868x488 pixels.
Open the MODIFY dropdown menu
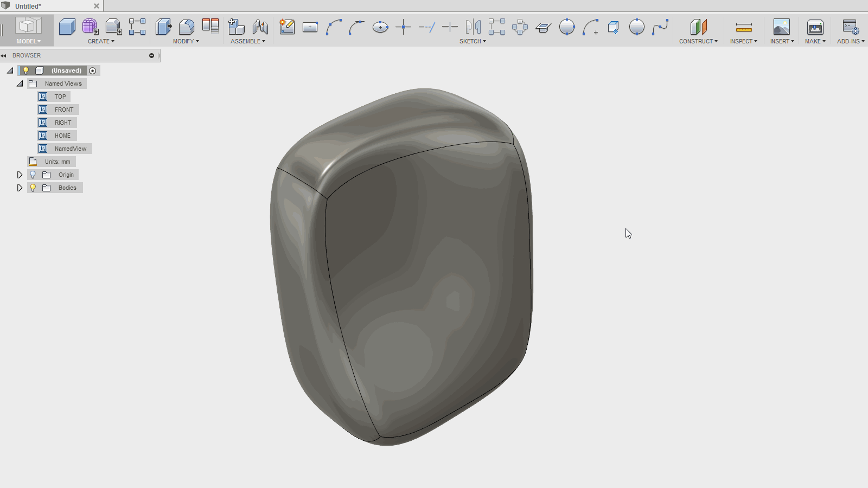tap(186, 41)
